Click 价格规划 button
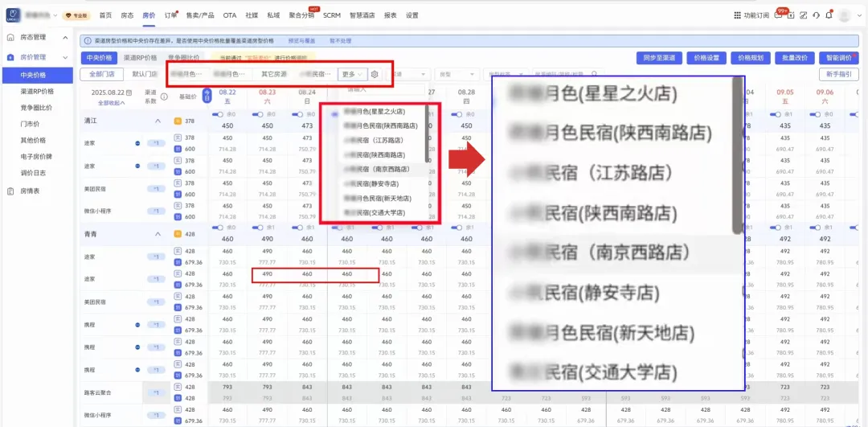868x427 pixels. point(750,58)
